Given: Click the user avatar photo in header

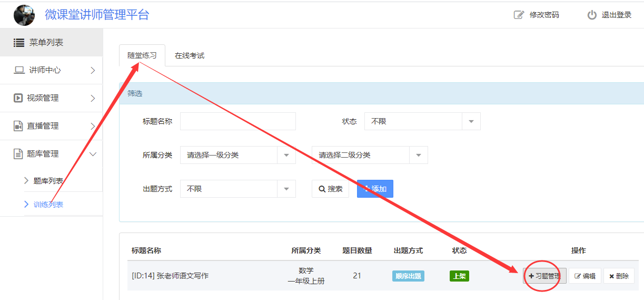Looking at the screenshot, I should 24,15.
